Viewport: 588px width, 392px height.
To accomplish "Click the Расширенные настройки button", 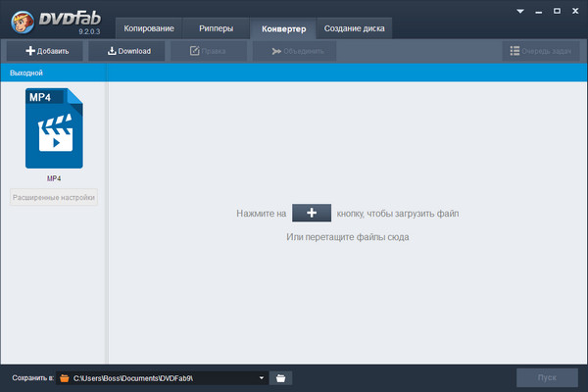I will click(54, 198).
